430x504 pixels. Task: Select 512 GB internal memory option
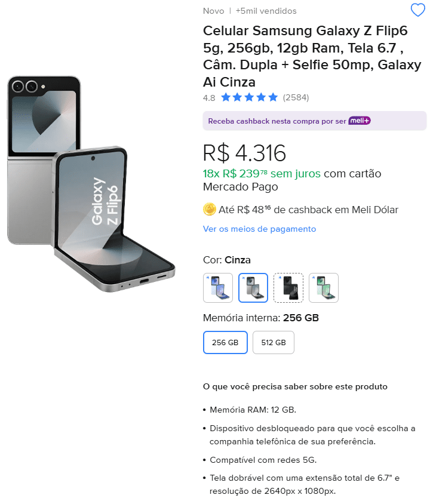[x=274, y=342]
